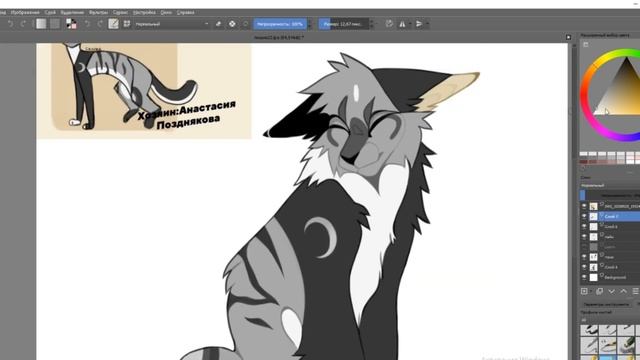Select the highlighted blue layer row
Viewport: 640px width, 360px height.
click(610, 216)
